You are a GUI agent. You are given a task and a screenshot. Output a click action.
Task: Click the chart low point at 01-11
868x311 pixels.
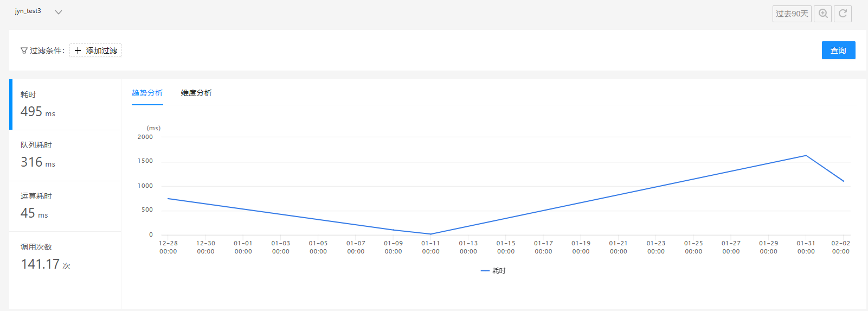430,234
